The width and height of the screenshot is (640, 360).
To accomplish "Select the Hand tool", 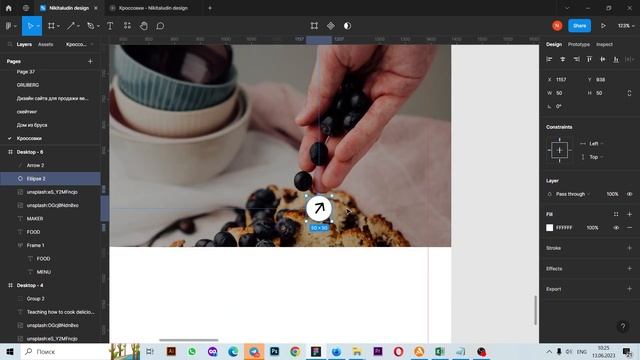I will 144,26.
